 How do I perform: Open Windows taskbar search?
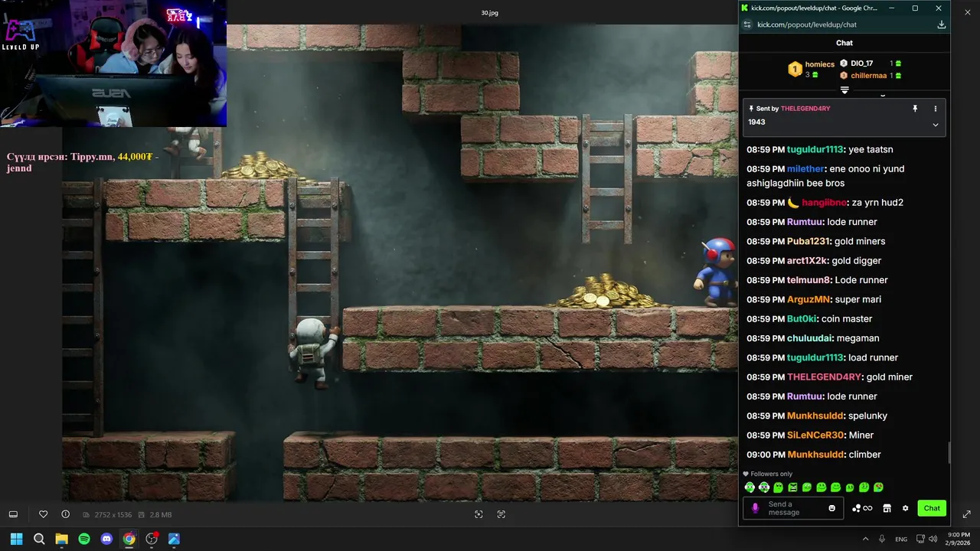click(x=39, y=539)
